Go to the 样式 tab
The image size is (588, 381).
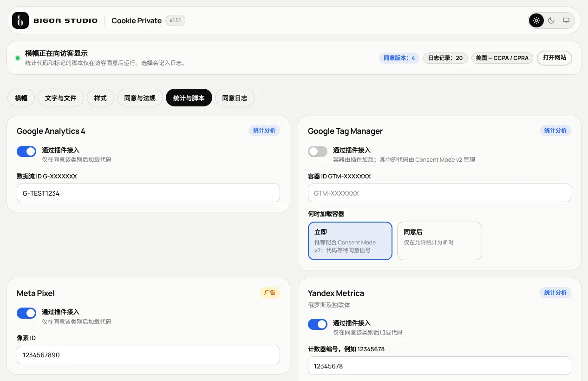(x=100, y=98)
